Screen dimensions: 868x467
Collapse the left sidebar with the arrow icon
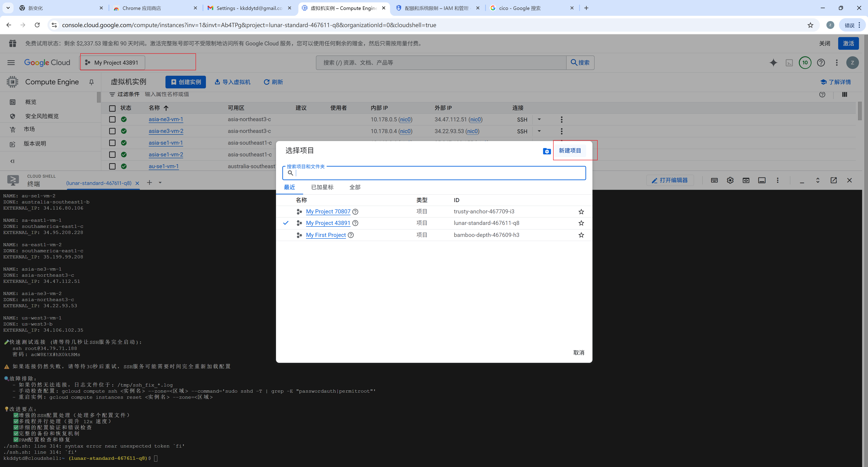coord(12,161)
